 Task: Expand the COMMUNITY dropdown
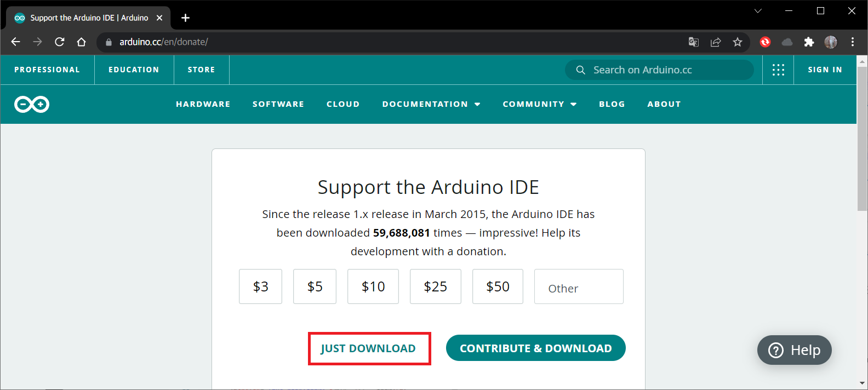tap(540, 104)
